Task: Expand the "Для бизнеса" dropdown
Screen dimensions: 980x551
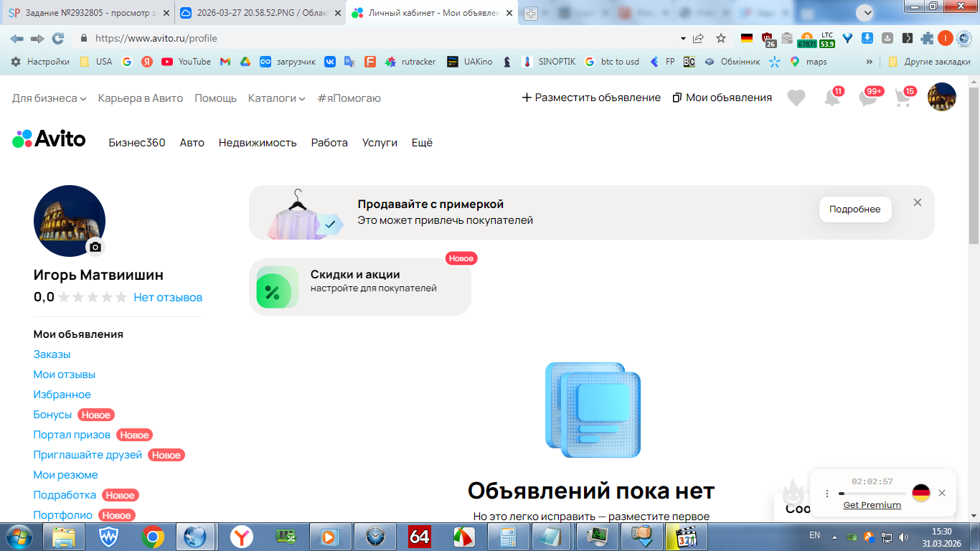Action: pyautogui.click(x=49, y=98)
